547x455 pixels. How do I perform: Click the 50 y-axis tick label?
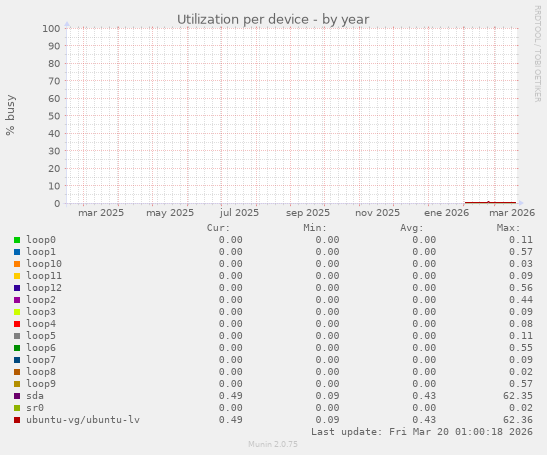pos(54,116)
